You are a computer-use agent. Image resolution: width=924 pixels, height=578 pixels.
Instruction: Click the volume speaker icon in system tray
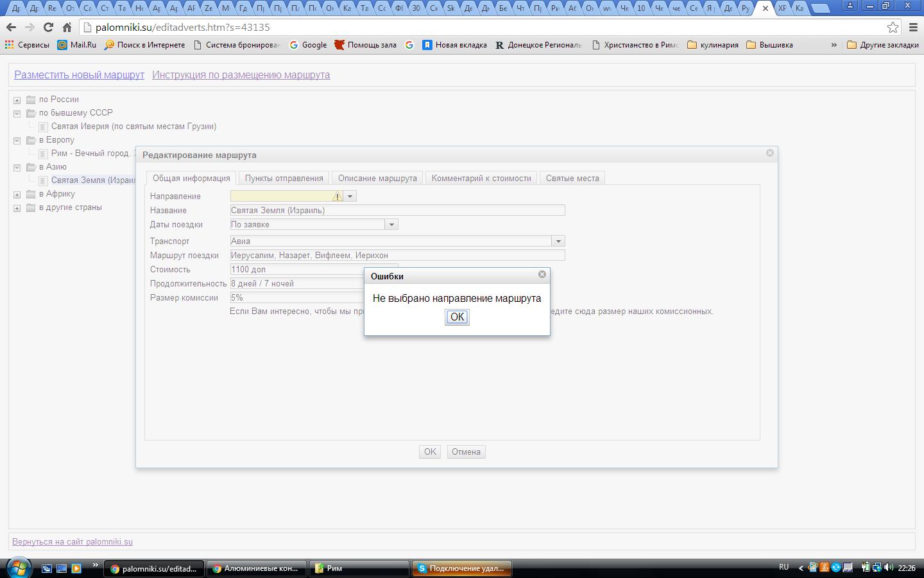[x=889, y=568]
